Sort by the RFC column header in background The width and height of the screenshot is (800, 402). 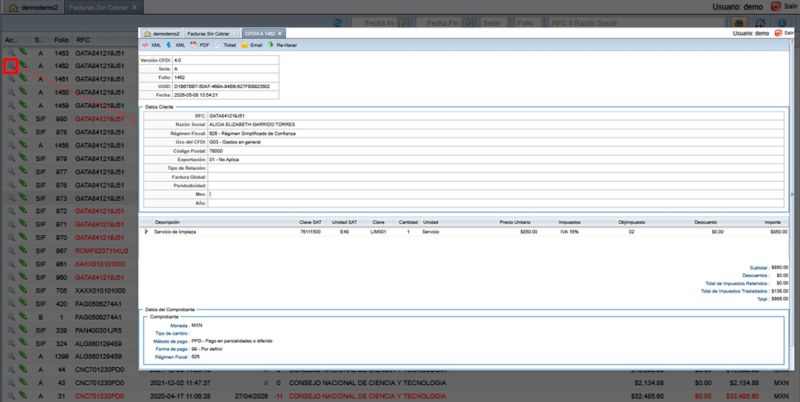[83, 40]
